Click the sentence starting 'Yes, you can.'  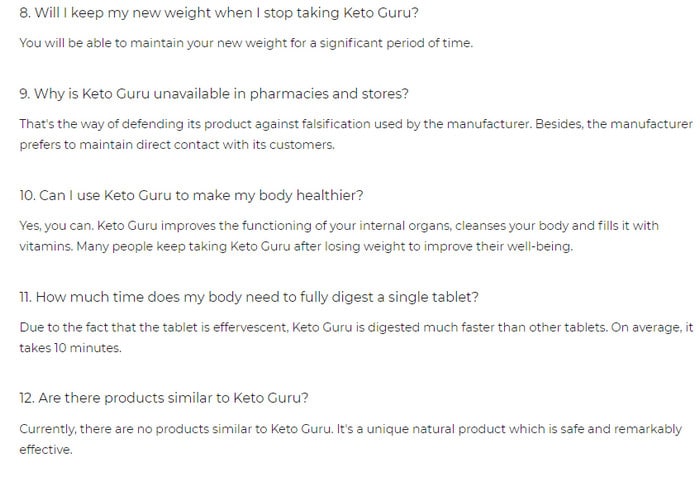pyautogui.click(x=339, y=225)
